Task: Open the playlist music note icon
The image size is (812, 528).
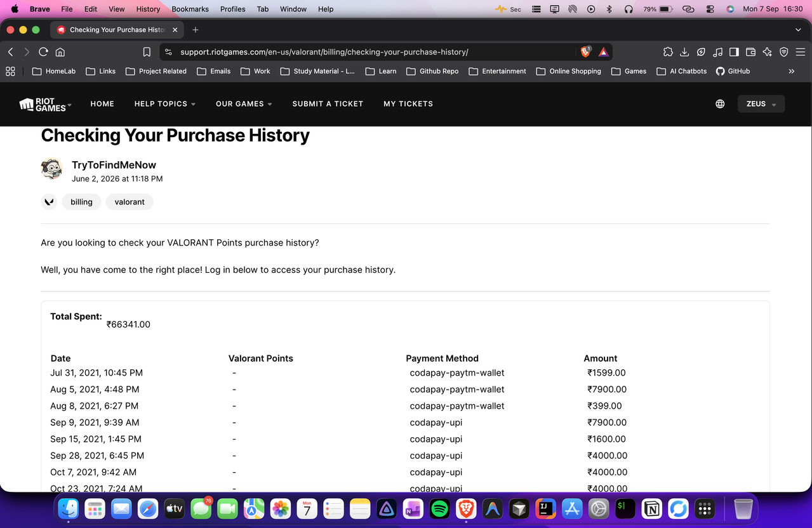Action: (x=717, y=52)
